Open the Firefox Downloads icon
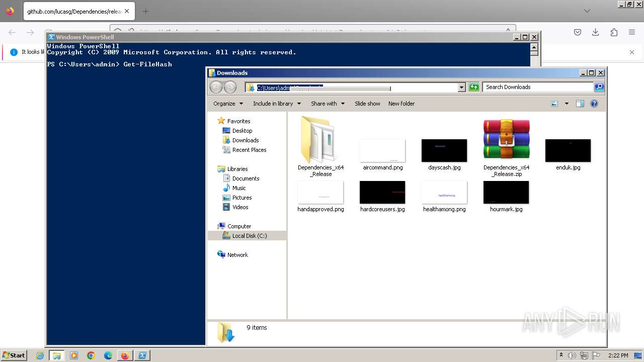This screenshot has width=644, height=362. tap(596, 32)
